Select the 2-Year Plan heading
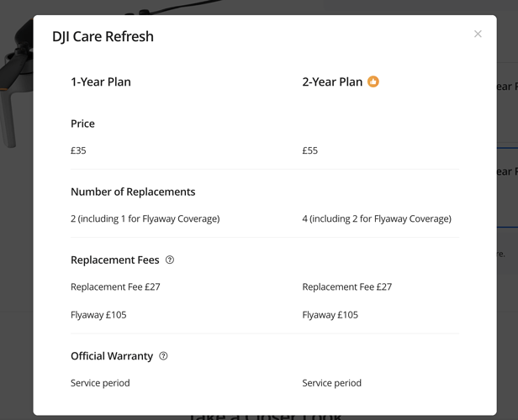The image size is (518, 420). [x=332, y=81]
